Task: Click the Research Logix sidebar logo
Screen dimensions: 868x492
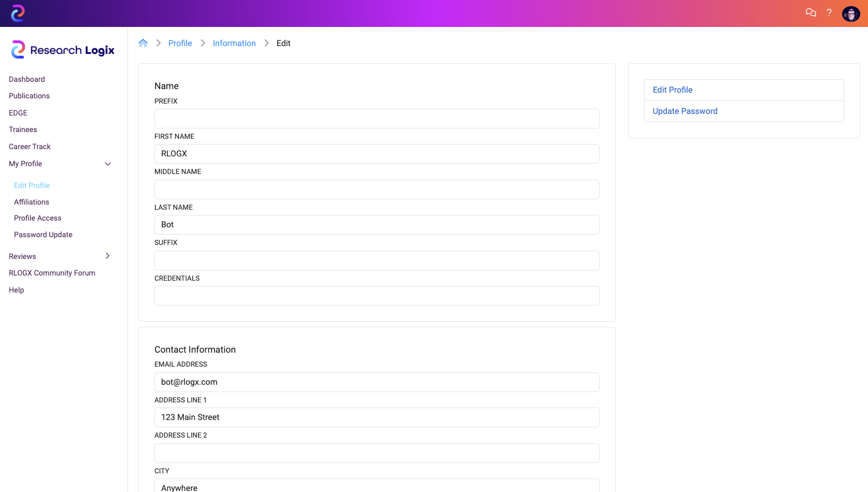Action: point(63,50)
